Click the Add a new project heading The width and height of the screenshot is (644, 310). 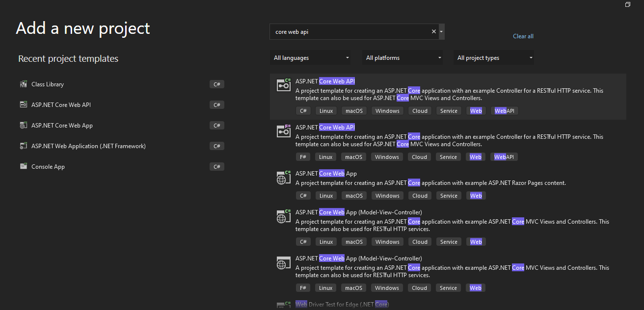coord(83,28)
